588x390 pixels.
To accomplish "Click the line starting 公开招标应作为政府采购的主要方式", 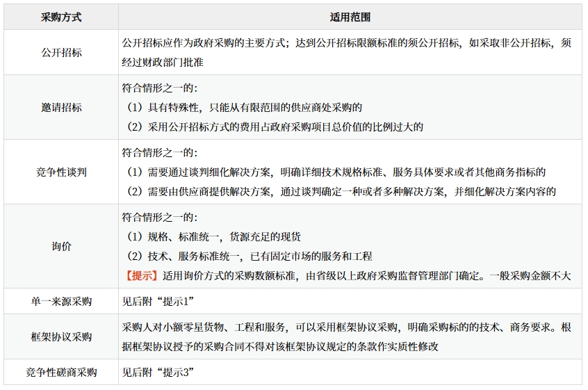I will [346, 43].
